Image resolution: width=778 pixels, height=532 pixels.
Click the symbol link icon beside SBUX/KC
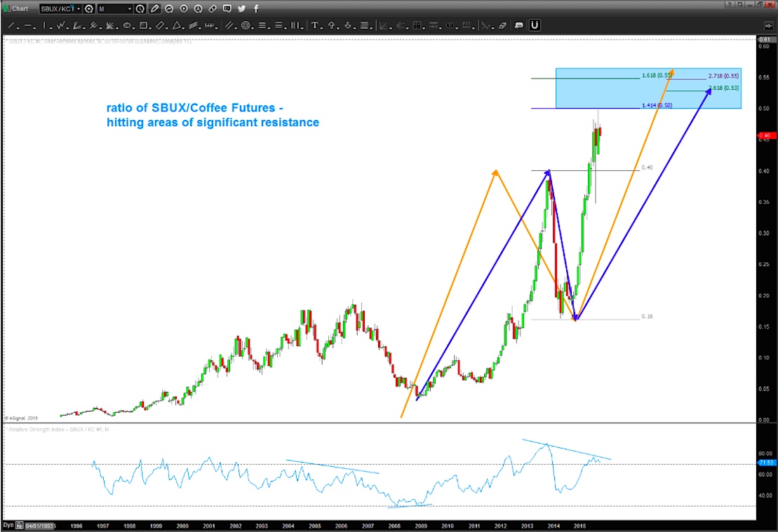pos(89,9)
